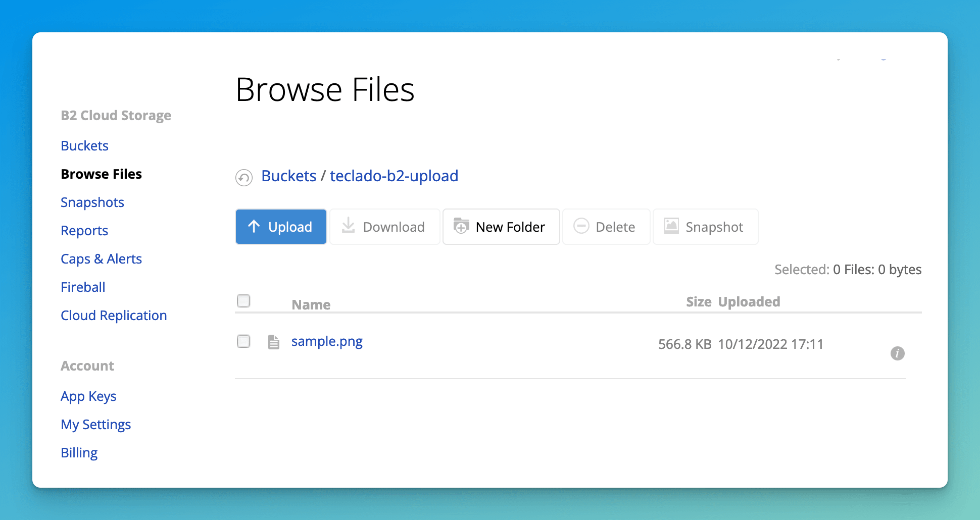Tick the select-all checkbox in header row
This screenshot has height=520, width=980.
pyautogui.click(x=243, y=301)
